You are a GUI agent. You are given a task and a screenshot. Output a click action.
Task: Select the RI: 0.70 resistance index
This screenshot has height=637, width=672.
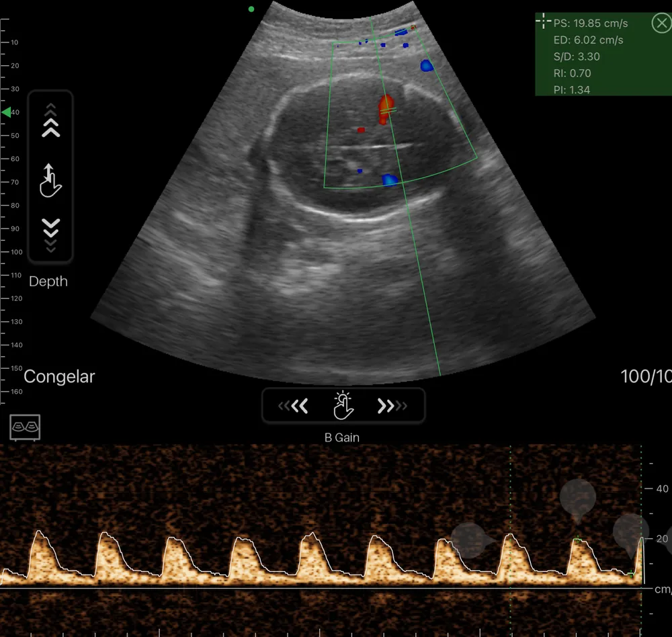572,73
